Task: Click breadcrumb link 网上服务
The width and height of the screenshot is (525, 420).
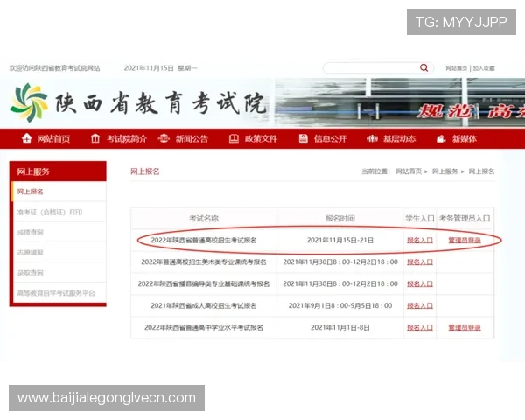Action: coord(445,171)
